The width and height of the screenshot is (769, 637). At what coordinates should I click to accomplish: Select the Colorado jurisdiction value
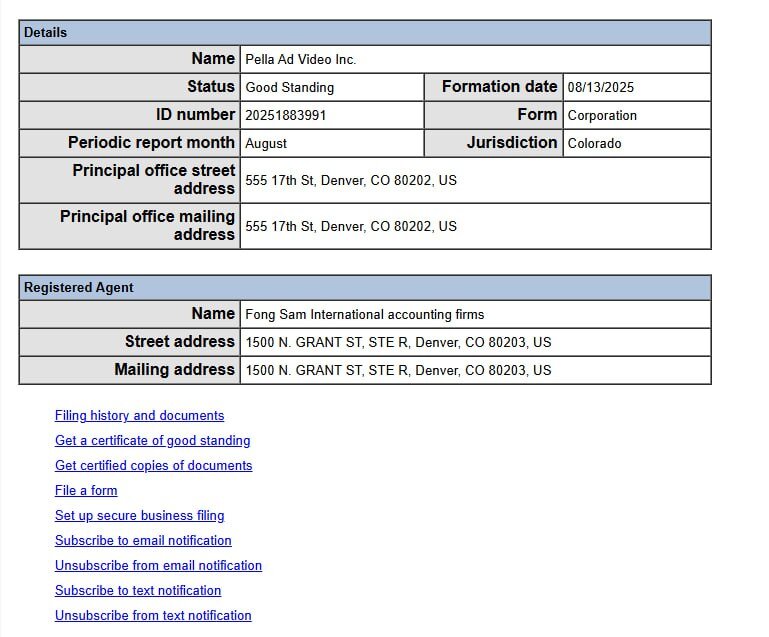pos(594,144)
